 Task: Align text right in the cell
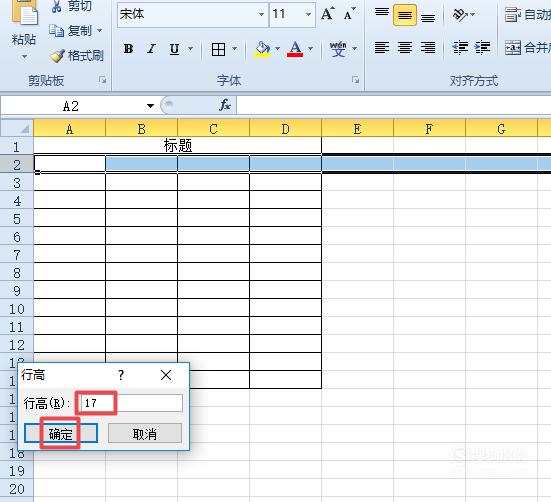428,47
